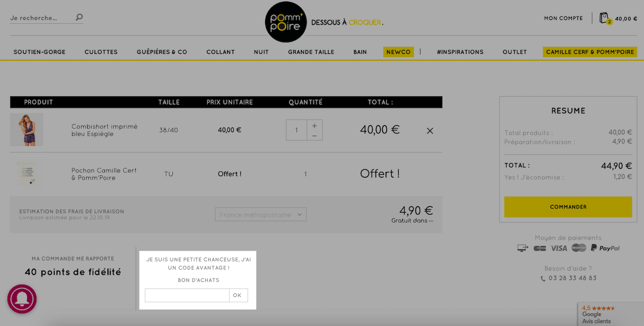Open the Soutien-Gorge menu

click(40, 52)
